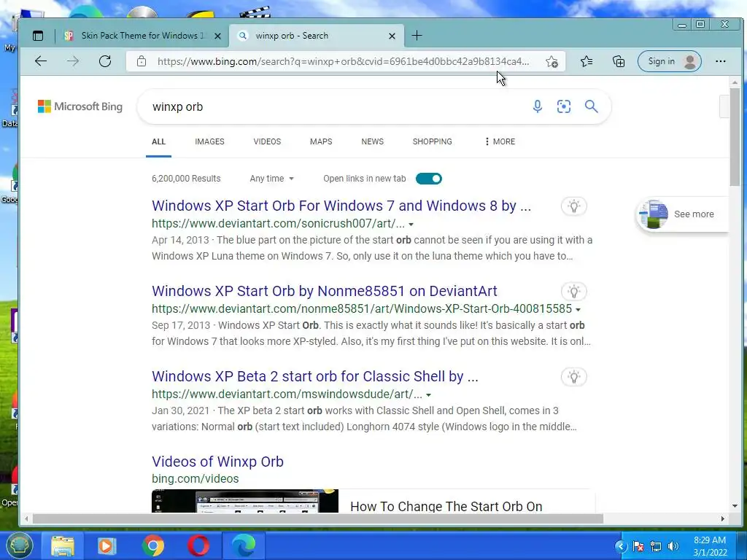Viewport: 747px width, 560px height.
Task: Open Windows XP Start Orb For Windows 7 result
Action: pyautogui.click(x=341, y=206)
